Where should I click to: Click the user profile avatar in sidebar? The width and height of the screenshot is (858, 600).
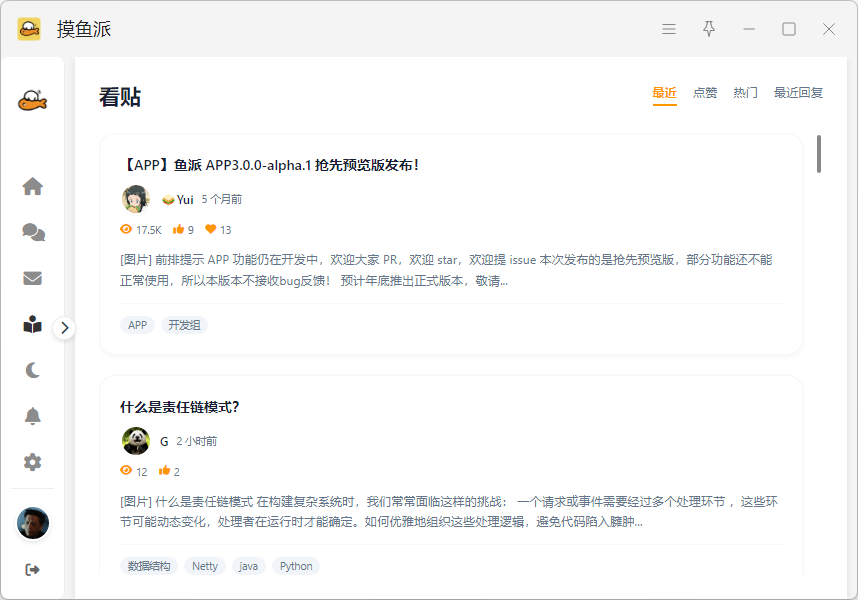(x=33, y=523)
